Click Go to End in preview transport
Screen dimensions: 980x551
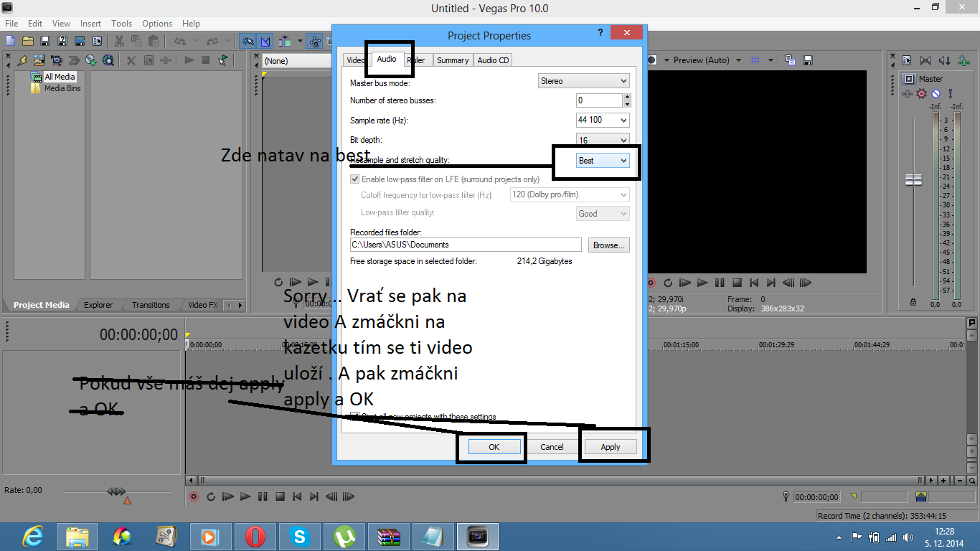pos(771,283)
